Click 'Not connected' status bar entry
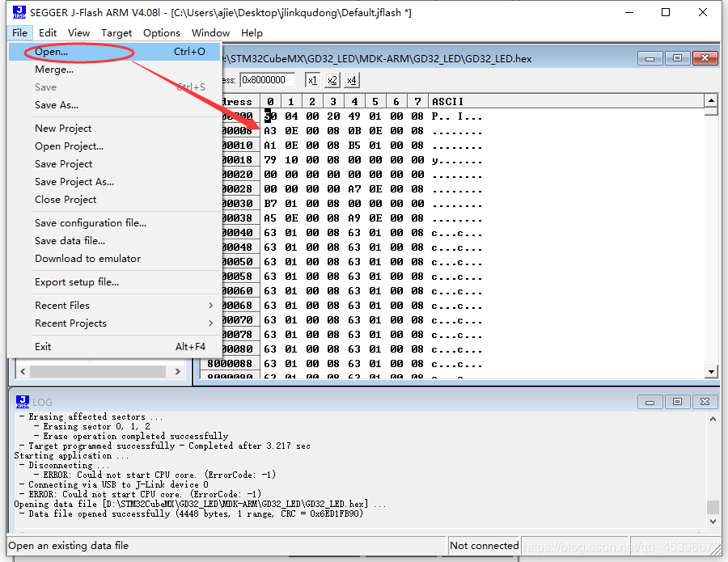Viewport: 728px width, 562px height. point(484,546)
